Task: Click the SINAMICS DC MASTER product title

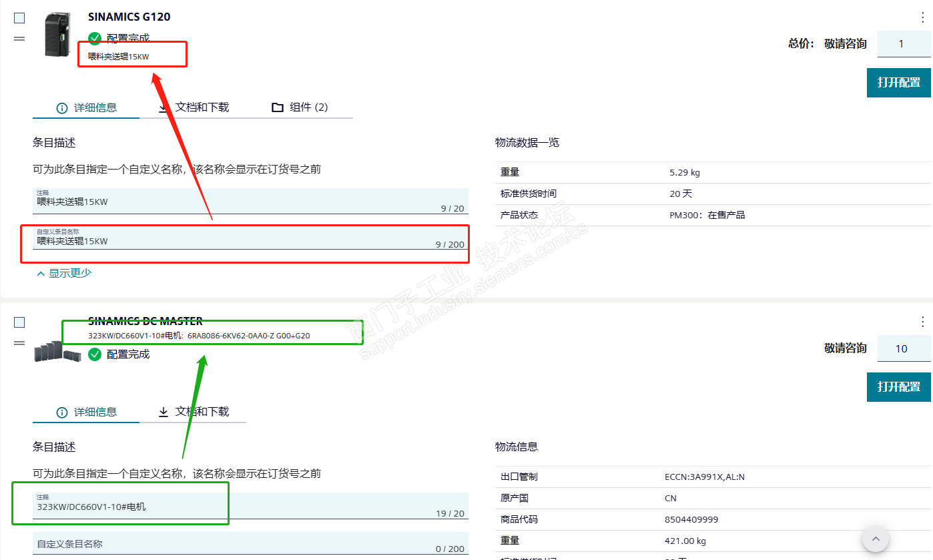Action: click(145, 321)
